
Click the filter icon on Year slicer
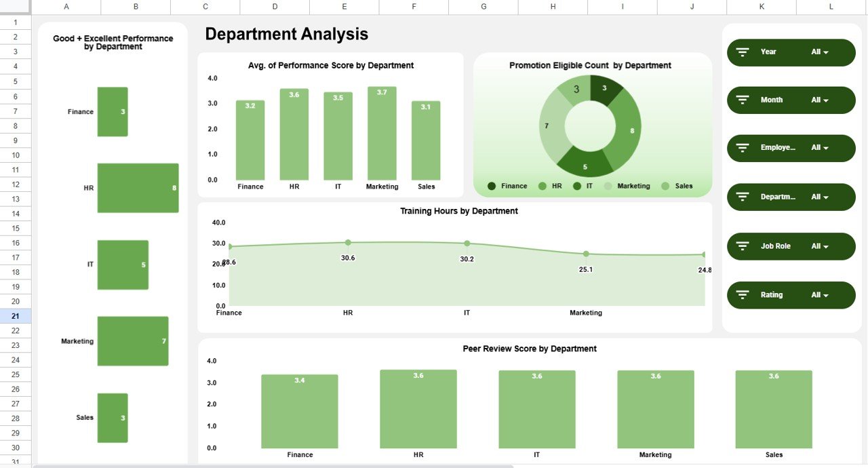point(743,52)
